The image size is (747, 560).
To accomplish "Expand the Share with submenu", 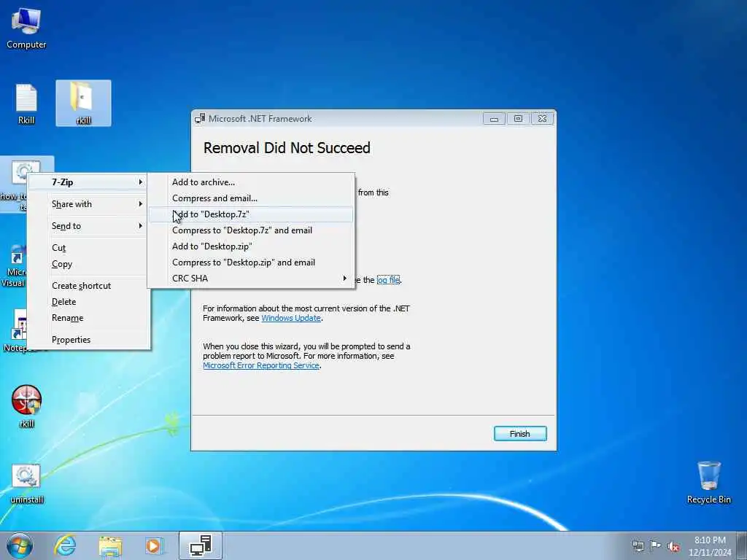I will [88, 204].
